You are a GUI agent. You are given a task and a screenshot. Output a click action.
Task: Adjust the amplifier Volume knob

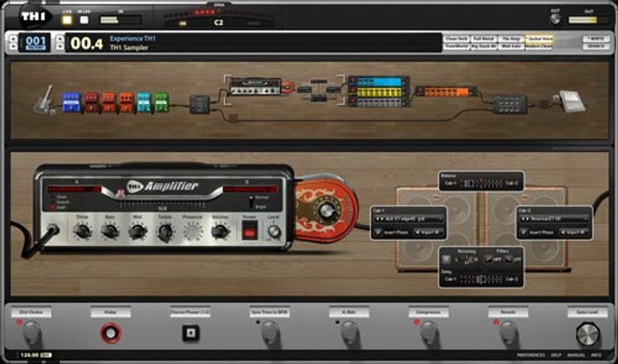click(x=220, y=231)
